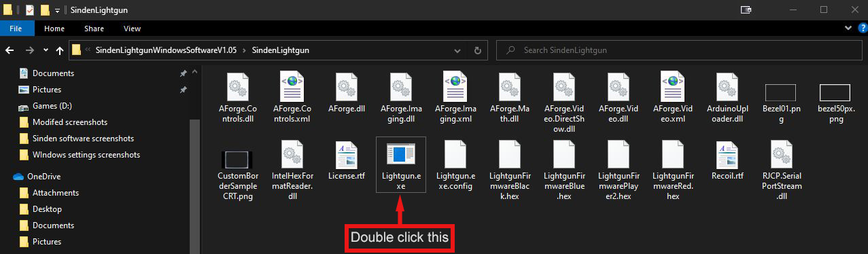Click SindenLightgunWindowsSoftwareV1.05 in the address path
Viewport: 868px width, 254px height.
166,50
